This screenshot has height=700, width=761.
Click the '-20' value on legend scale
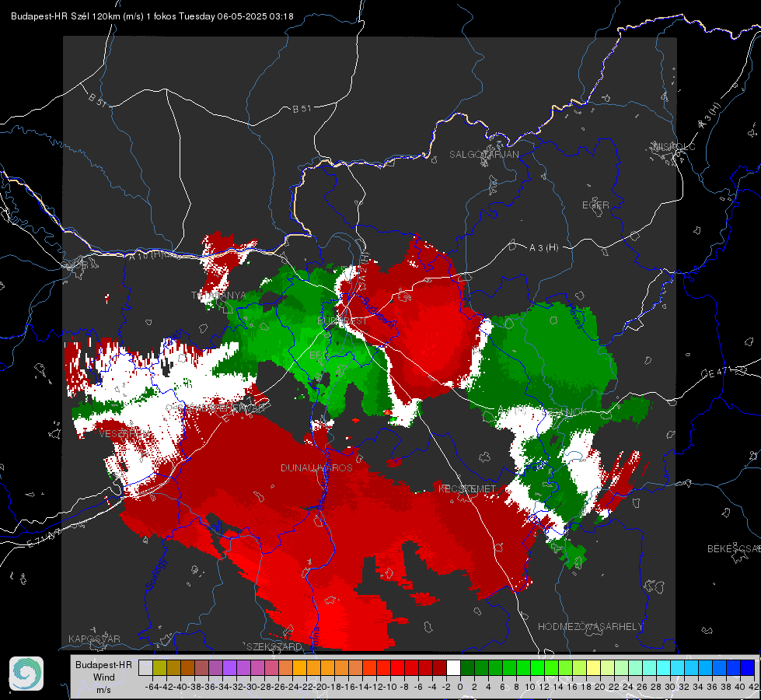pyautogui.click(x=320, y=687)
